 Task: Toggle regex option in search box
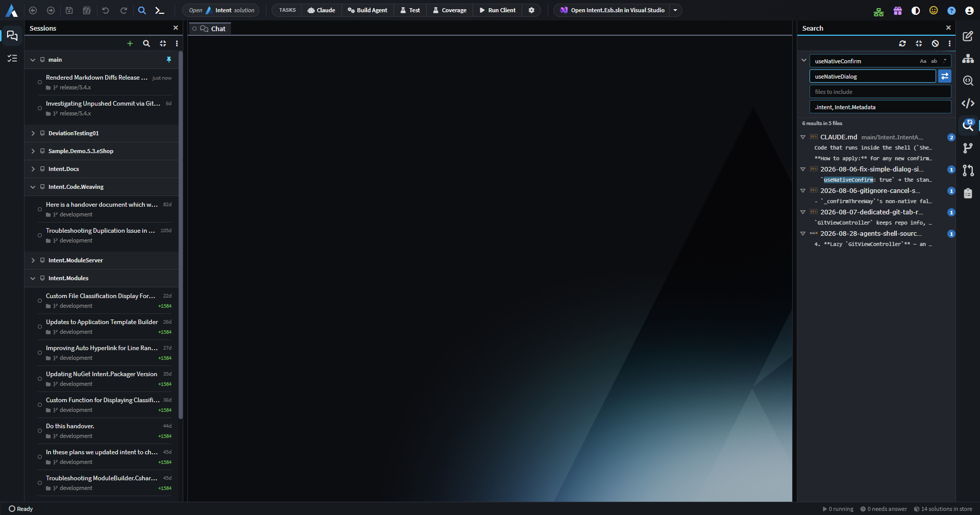pos(945,61)
